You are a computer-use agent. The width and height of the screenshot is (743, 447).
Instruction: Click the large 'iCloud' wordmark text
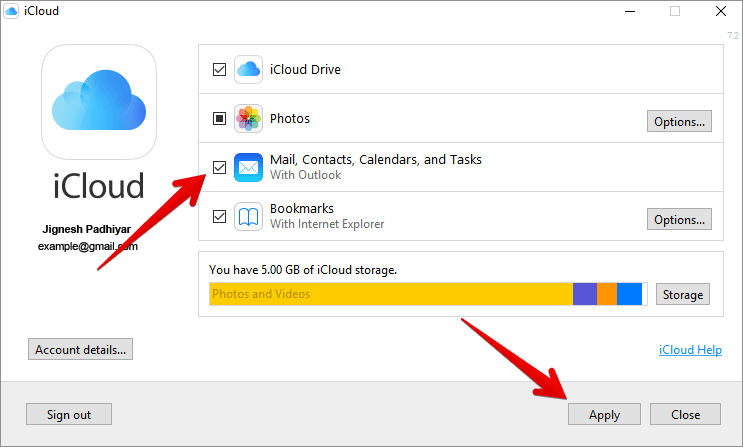(99, 186)
